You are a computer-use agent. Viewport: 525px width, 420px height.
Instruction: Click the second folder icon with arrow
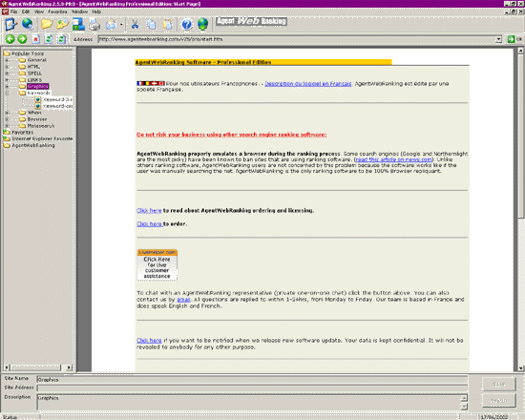coord(63,24)
